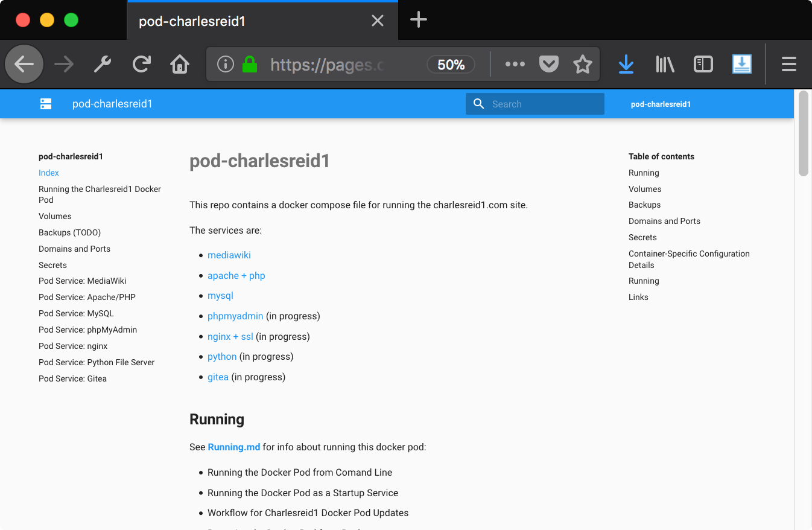Save page to Pocket icon

[549, 64]
